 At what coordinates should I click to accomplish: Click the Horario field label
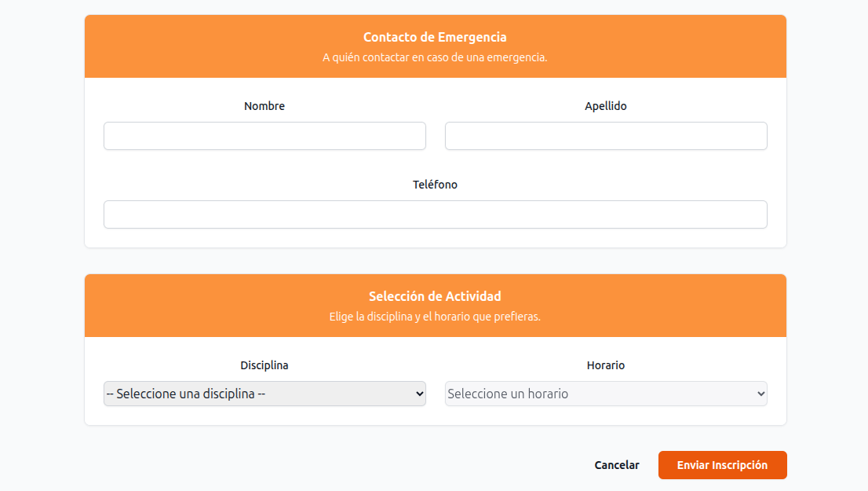[x=606, y=365]
